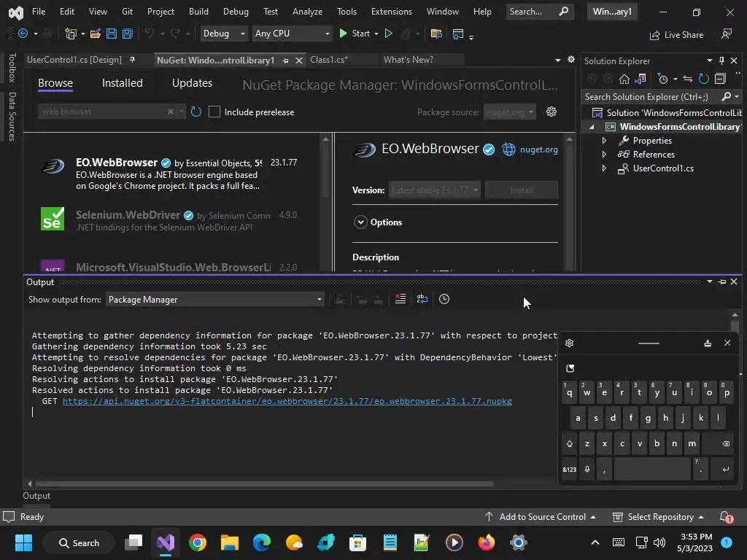This screenshot has width=747, height=560.
Task: Open Toolbox side panel
Action: (x=12, y=68)
